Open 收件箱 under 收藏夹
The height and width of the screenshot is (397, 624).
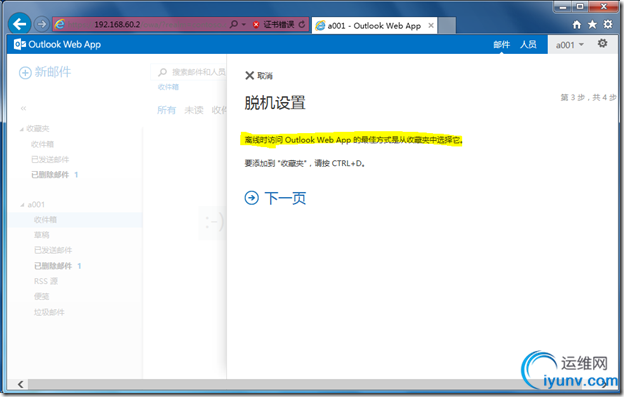click(42, 144)
